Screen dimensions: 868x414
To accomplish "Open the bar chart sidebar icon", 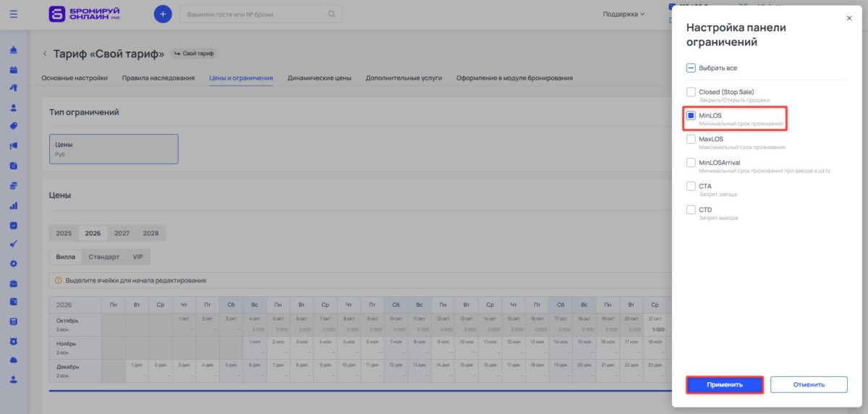I will (x=14, y=205).
